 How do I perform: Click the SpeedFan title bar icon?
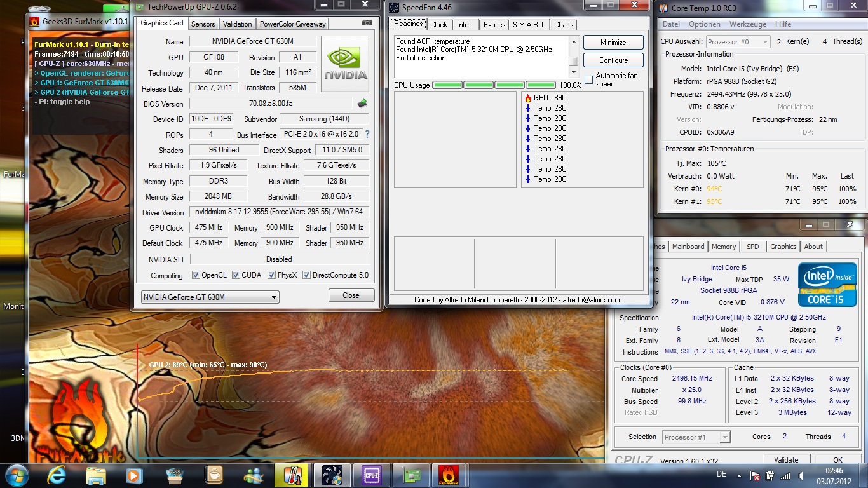click(394, 8)
